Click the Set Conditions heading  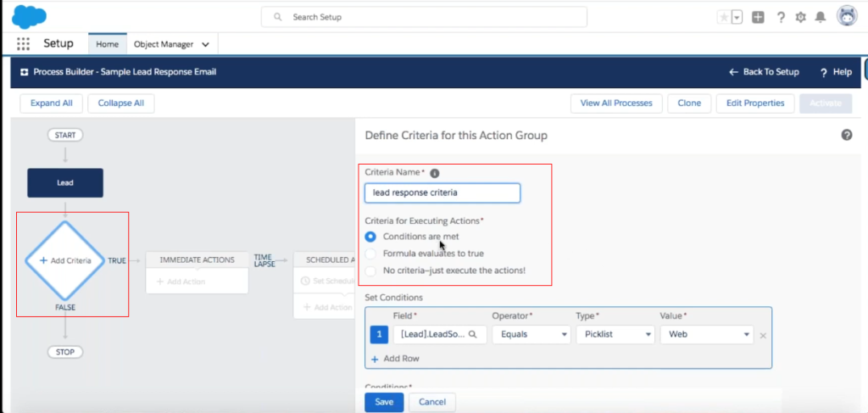(393, 298)
